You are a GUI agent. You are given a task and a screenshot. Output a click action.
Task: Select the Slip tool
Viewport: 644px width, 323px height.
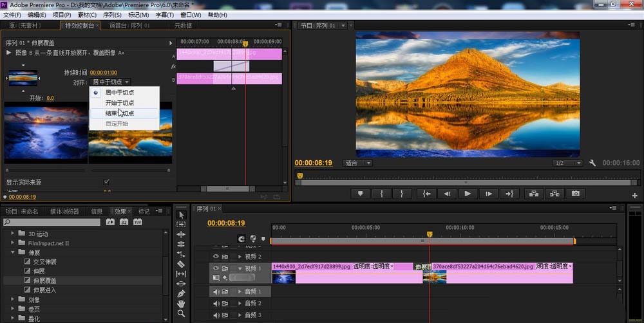pos(181,273)
